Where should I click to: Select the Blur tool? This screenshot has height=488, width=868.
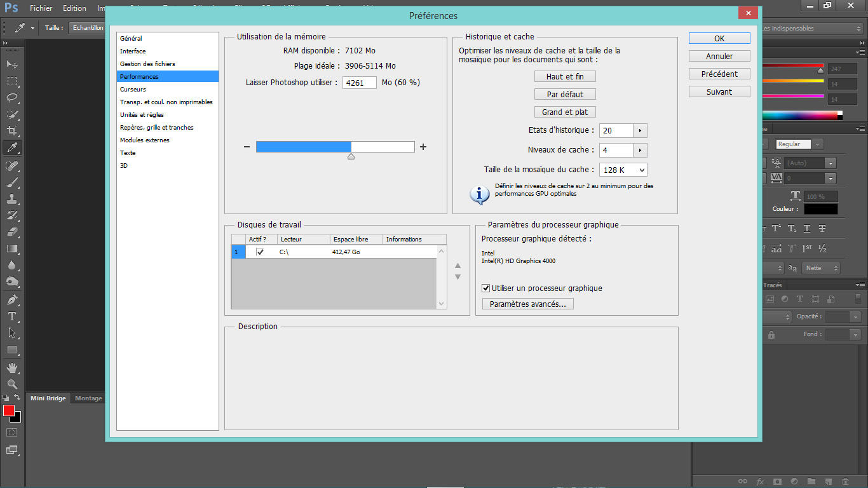pos(12,264)
